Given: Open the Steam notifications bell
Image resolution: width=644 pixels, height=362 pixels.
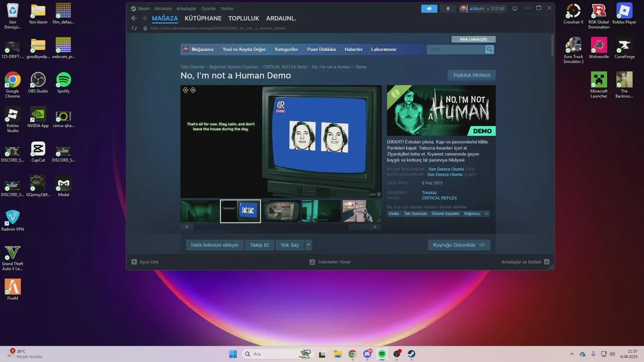Looking at the screenshot, I should [448, 9].
